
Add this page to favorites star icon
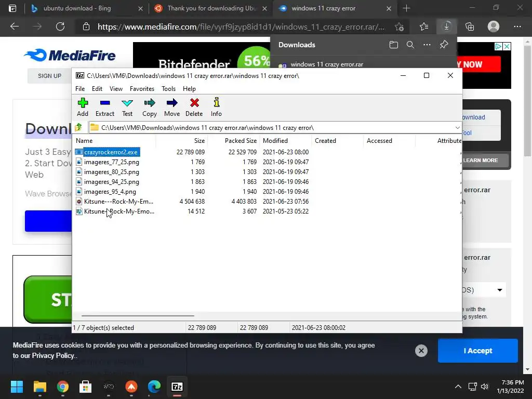pyautogui.click(x=400, y=27)
